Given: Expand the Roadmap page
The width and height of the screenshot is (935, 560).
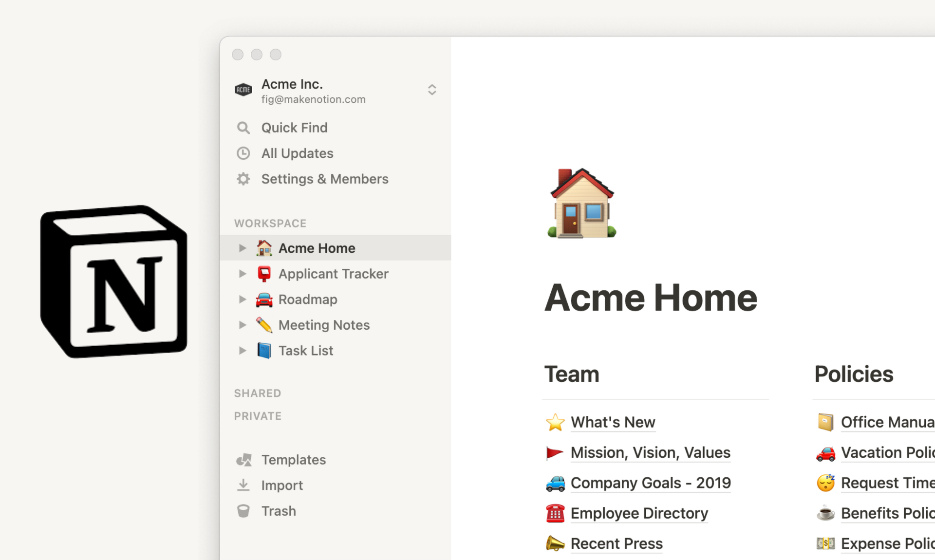Looking at the screenshot, I should (x=242, y=299).
